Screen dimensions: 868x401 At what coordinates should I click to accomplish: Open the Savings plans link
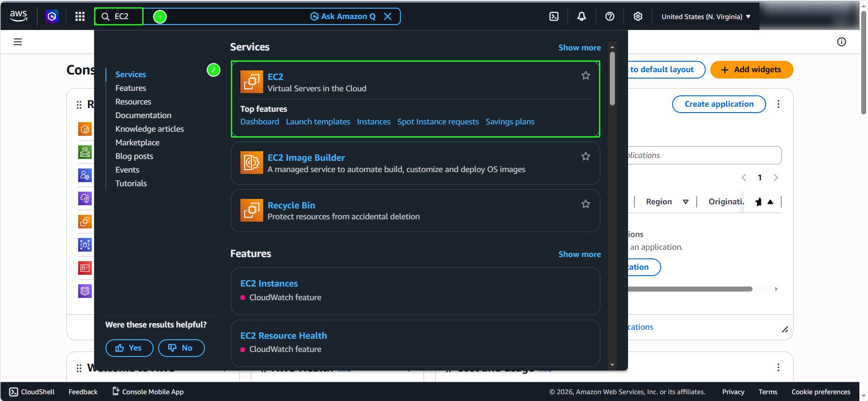click(510, 122)
